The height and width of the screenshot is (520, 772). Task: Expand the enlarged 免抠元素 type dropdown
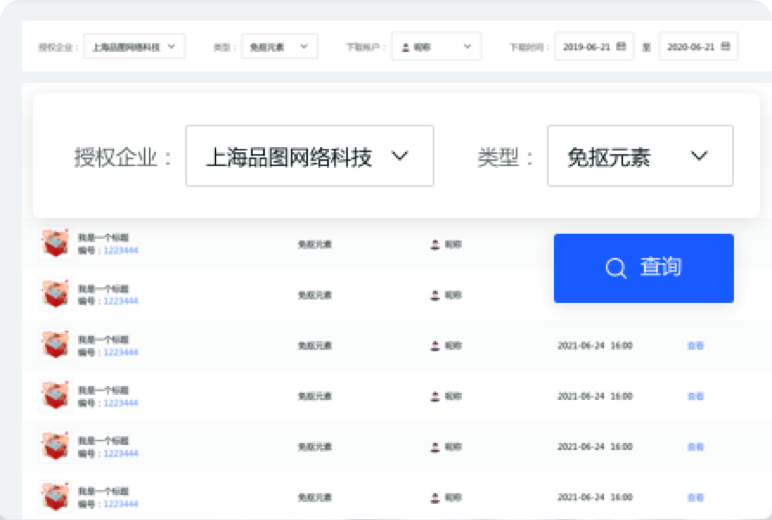coord(640,156)
